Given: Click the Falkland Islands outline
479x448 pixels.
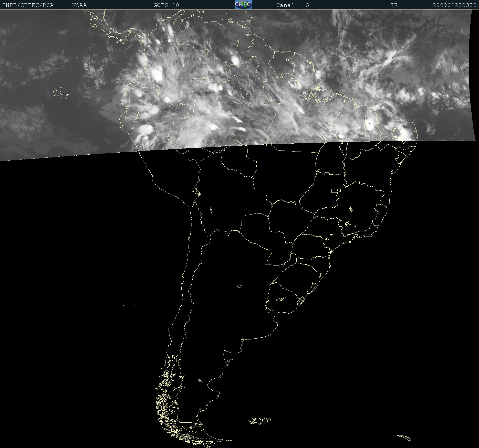Looking at the screenshot, I should pos(259,421).
